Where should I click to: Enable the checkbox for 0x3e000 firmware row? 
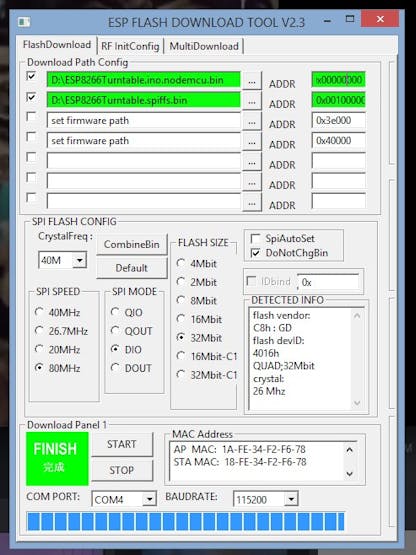pos(32,116)
